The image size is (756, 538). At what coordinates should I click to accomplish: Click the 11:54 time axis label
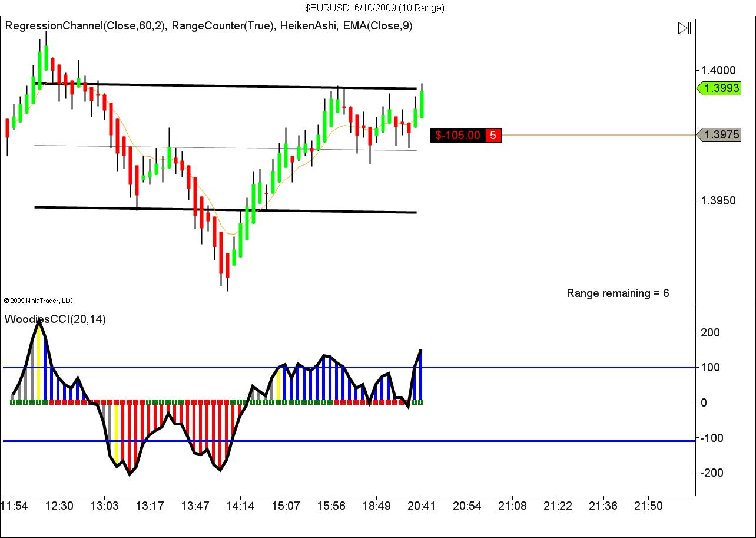click(x=14, y=506)
